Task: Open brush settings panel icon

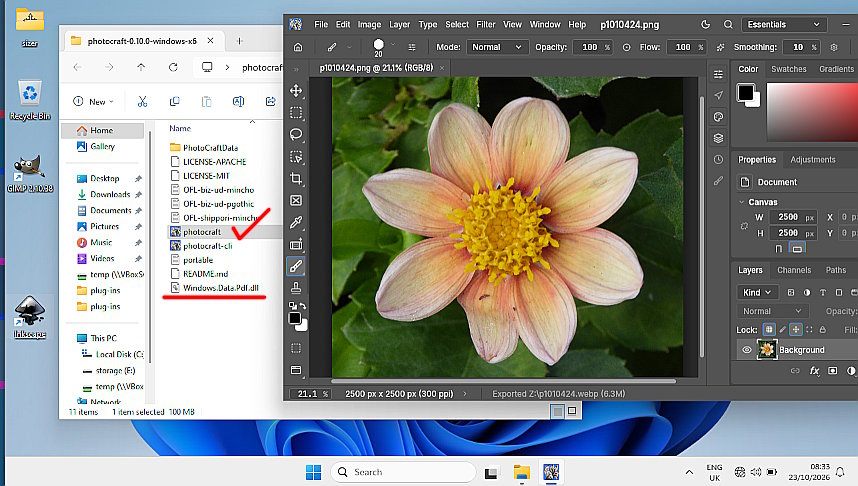Action: click(x=412, y=47)
